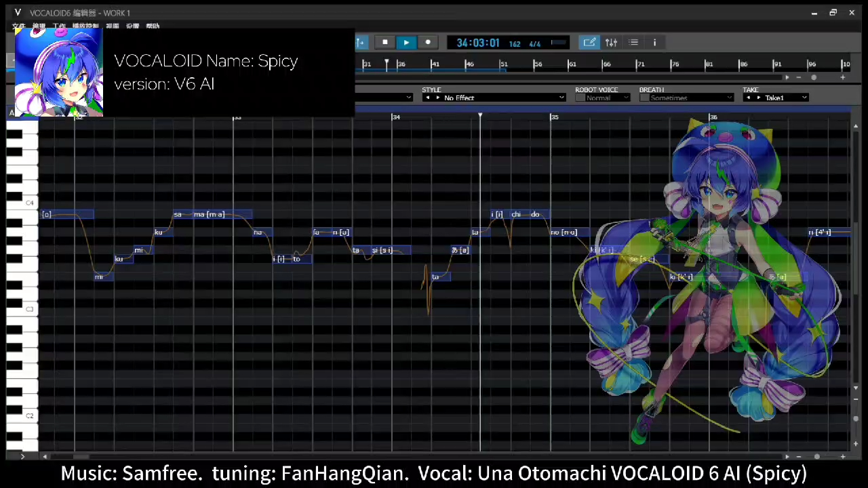The width and height of the screenshot is (868, 488).
Task: Click the blue play button
Action: tap(406, 42)
